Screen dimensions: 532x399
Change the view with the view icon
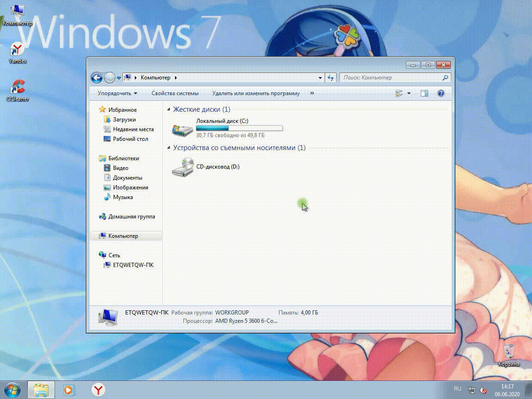coord(399,93)
